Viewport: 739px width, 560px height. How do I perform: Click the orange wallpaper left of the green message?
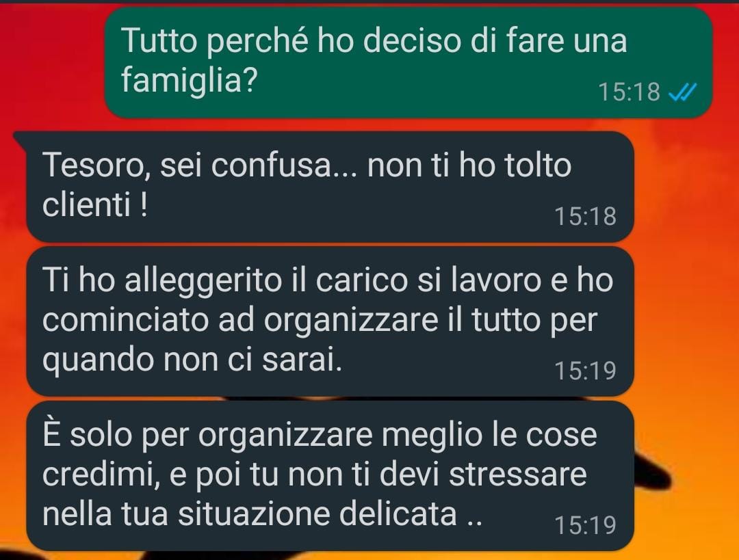(52, 62)
